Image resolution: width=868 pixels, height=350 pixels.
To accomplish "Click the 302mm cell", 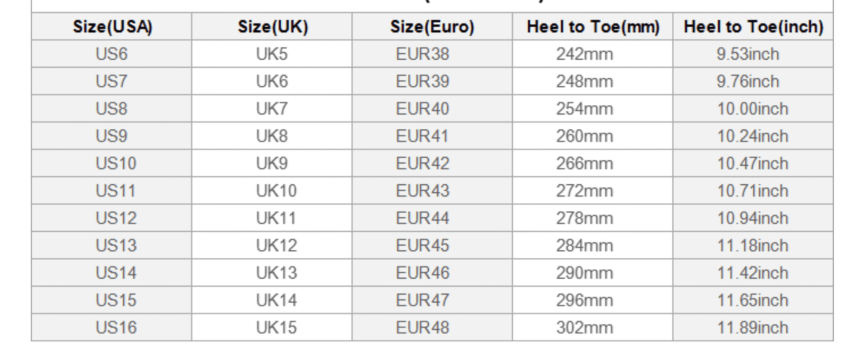I will pyautogui.click(x=584, y=327).
